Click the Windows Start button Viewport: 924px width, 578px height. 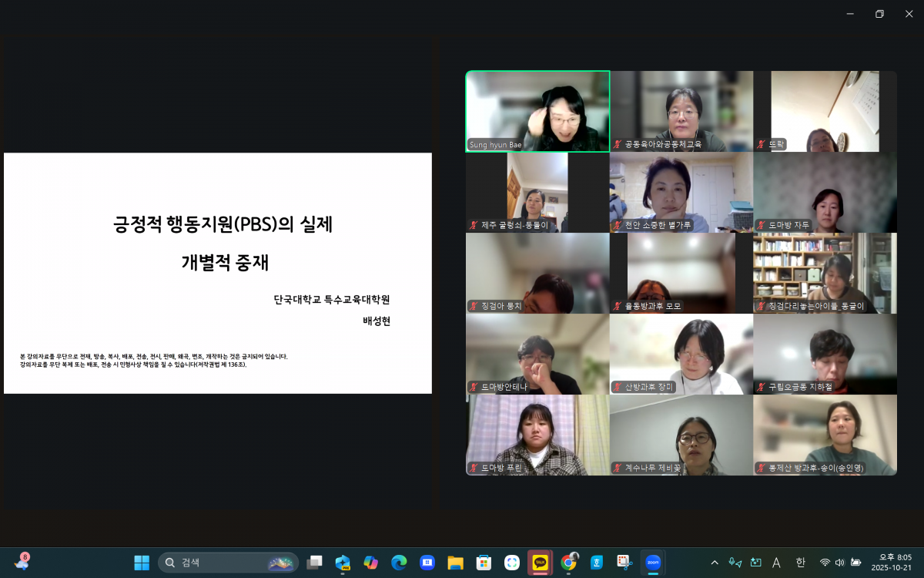pos(142,563)
